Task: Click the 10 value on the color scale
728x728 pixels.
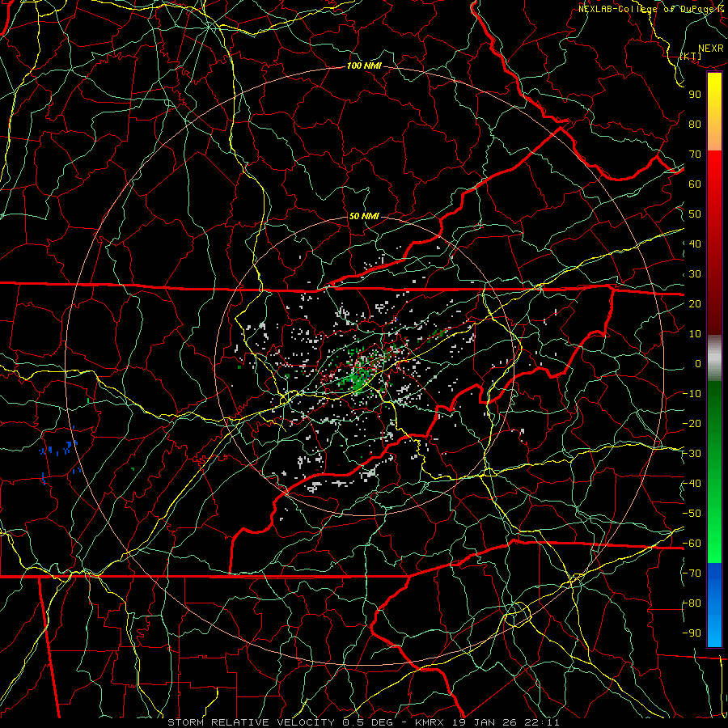Action: point(695,334)
